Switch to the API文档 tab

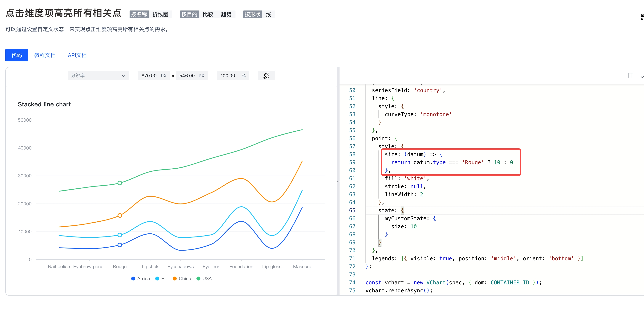(x=77, y=55)
